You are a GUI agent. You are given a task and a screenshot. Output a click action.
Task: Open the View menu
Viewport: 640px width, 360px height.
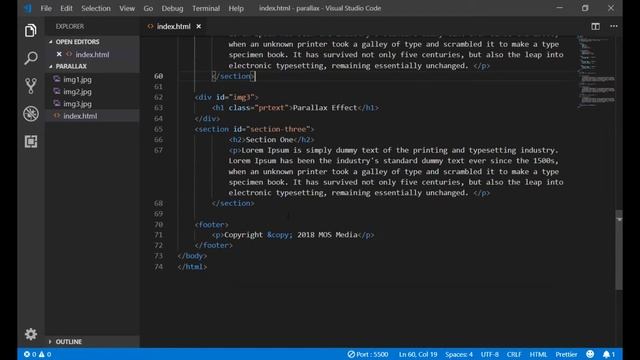pyautogui.click(x=127, y=8)
